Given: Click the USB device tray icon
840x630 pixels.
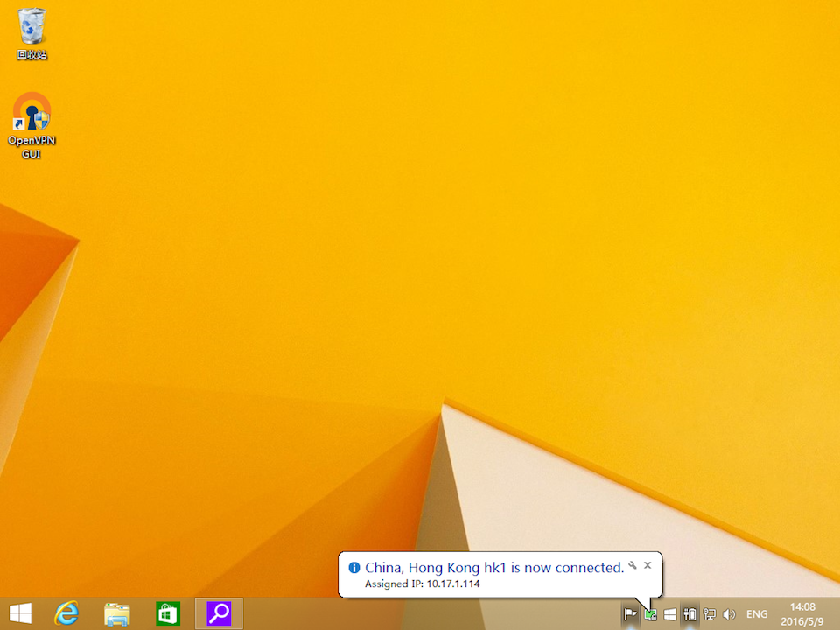Looking at the screenshot, I should 689,615.
